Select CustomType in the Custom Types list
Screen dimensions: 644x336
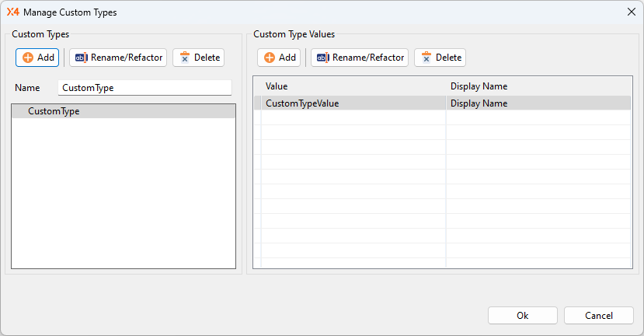click(54, 111)
